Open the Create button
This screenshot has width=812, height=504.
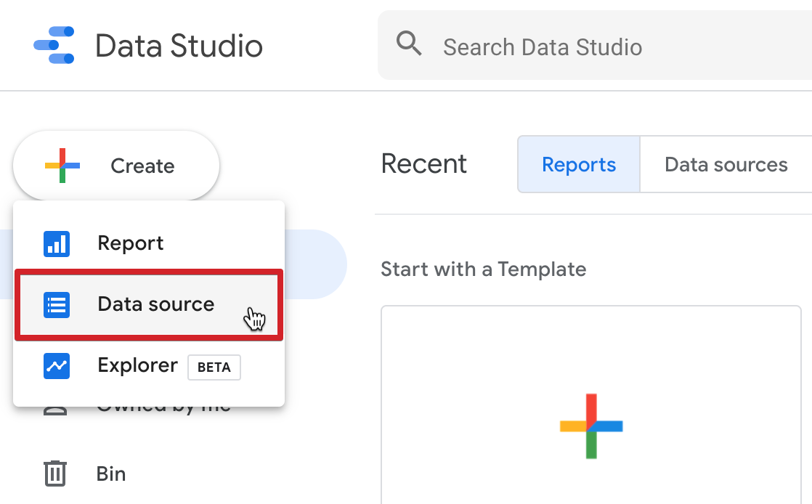coord(116,166)
